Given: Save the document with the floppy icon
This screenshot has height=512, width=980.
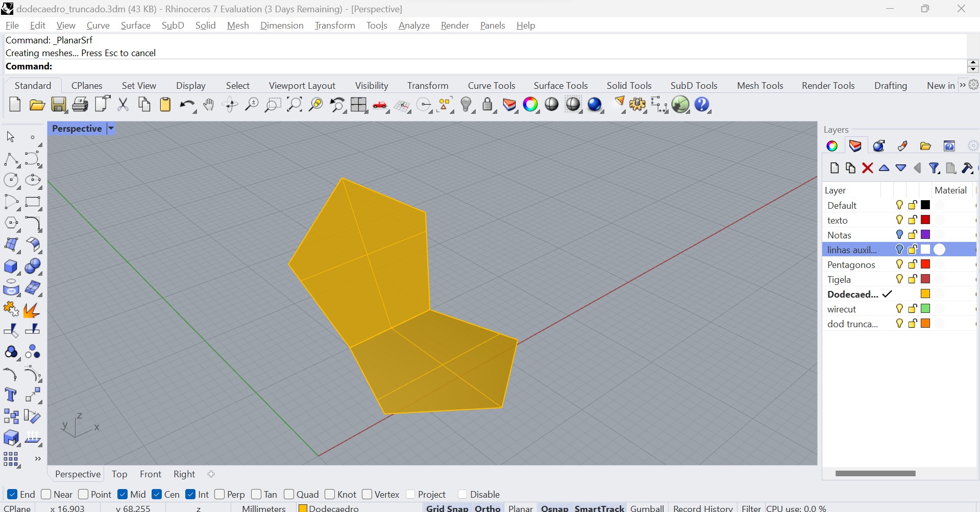Looking at the screenshot, I should click(59, 105).
